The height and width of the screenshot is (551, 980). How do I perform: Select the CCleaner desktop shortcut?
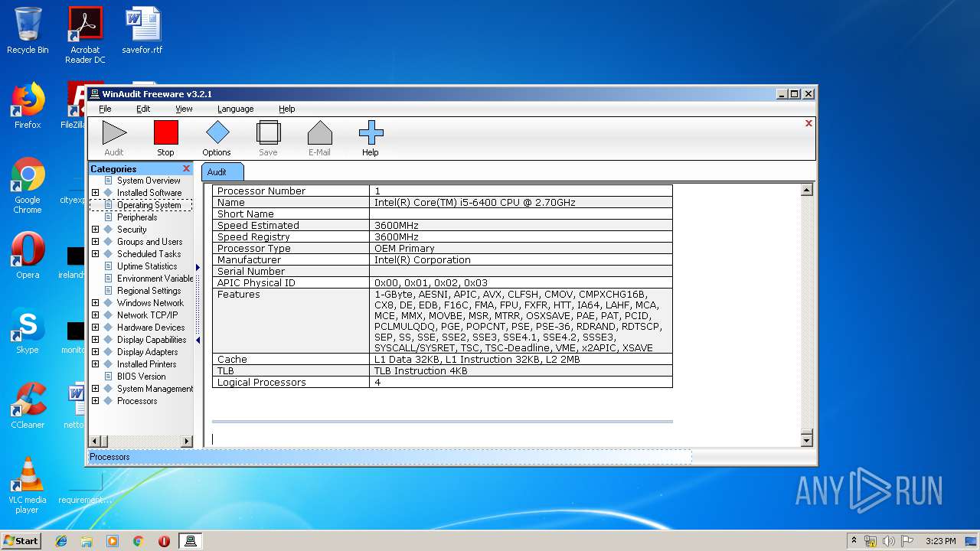click(28, 406)
